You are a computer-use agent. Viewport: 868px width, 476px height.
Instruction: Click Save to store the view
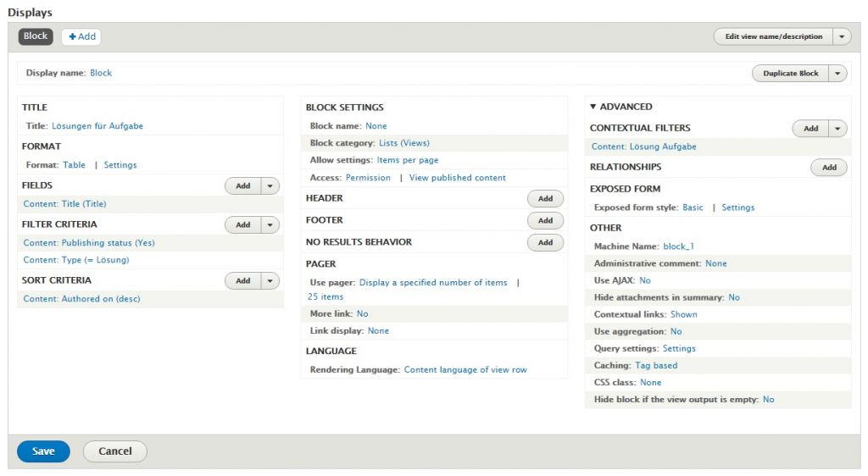click(43, 451)
